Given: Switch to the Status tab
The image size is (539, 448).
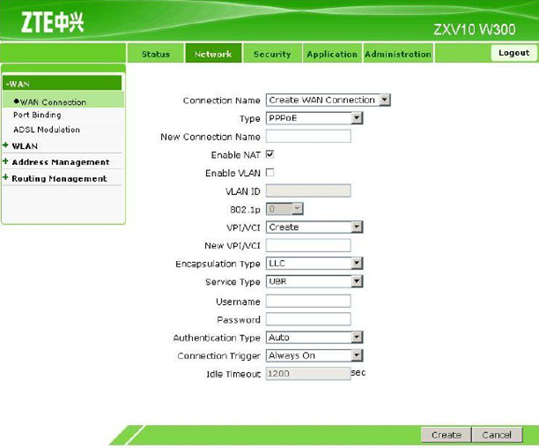Looking at the screenshot, I should click(155, 54).
